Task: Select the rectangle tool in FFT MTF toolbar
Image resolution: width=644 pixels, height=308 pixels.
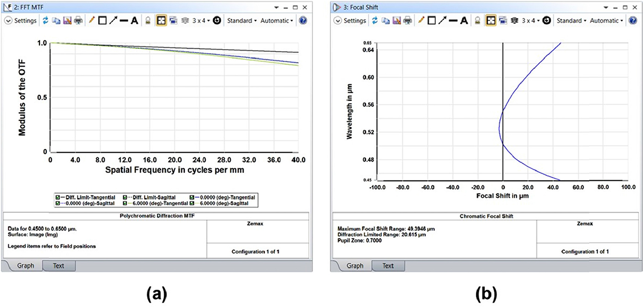Action: [102, 21]
